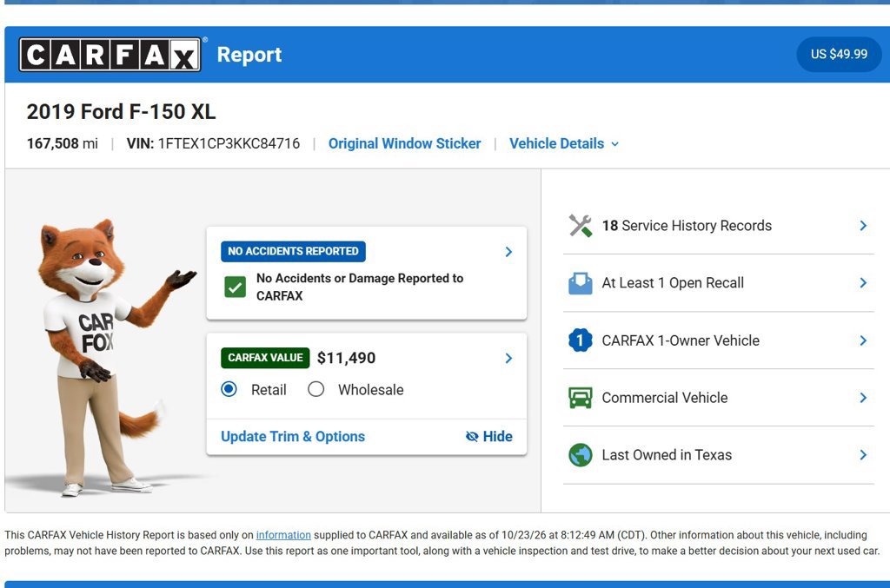Open CARFAX 1-Owner Vehicle row
This screenshot has height=588, width=890.
tap(718, 340)
